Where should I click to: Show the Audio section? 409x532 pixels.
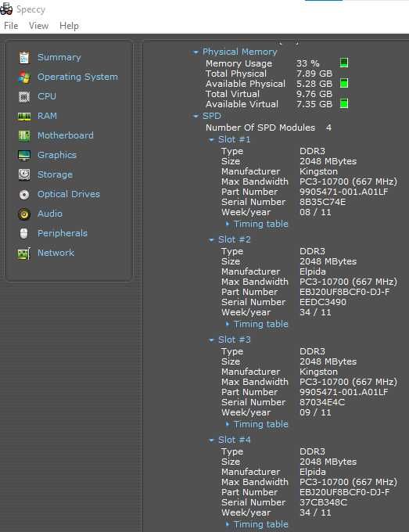click(50, 214)
